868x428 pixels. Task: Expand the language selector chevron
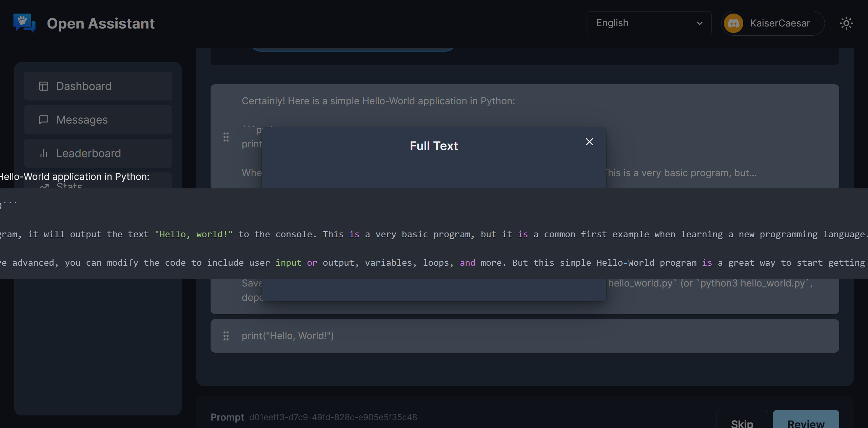(x=700, y=23)
